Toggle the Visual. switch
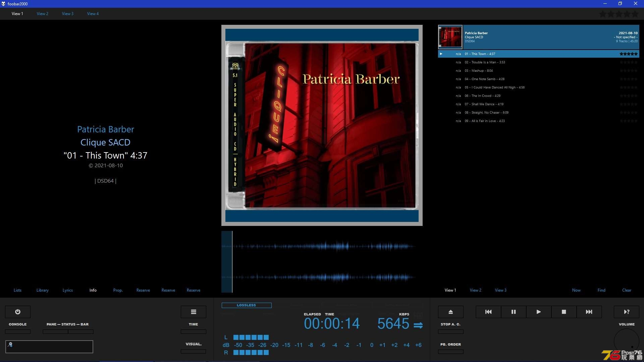This screenshot has height=362, width=644. [194, 351]
